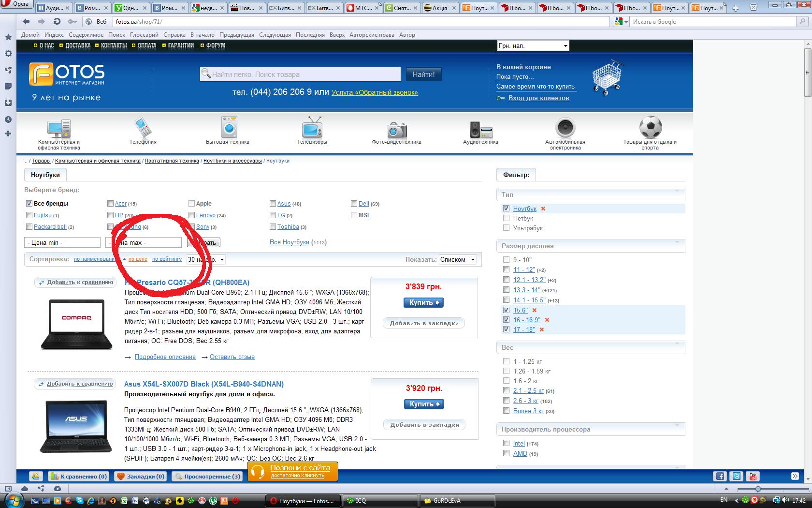The width and height of the screenshot is (812, 508).
Task: Open the Twitter icon in the bottom bar
Action: (x=736, y=476)
